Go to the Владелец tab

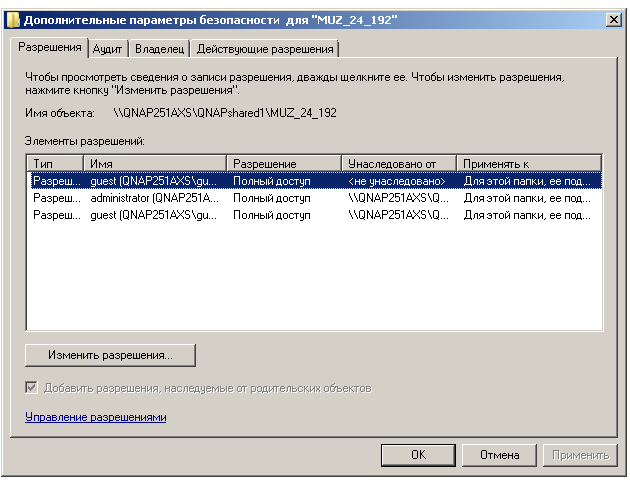click(x=160, y=49)
